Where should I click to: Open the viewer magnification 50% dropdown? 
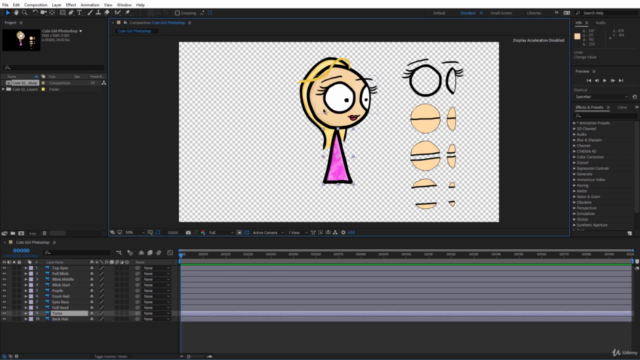click(135, 233)
